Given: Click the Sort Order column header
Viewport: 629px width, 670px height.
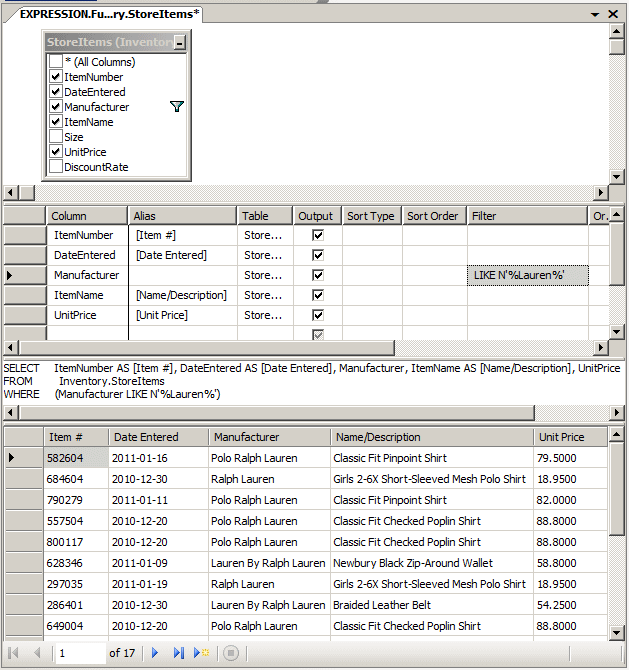Looking at the screenshot, I should click(434, 216).
